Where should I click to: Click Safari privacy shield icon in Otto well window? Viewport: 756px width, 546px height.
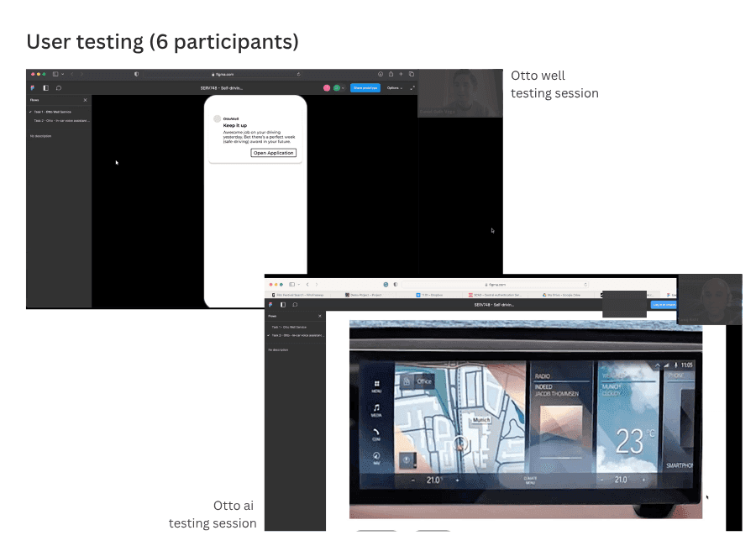[x=136, y=74]
